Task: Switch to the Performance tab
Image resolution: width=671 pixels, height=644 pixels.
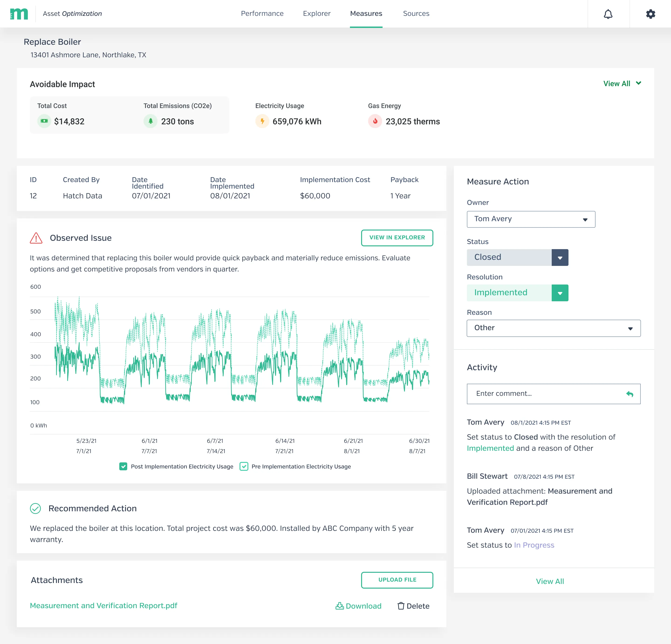Action: point(262,13)
